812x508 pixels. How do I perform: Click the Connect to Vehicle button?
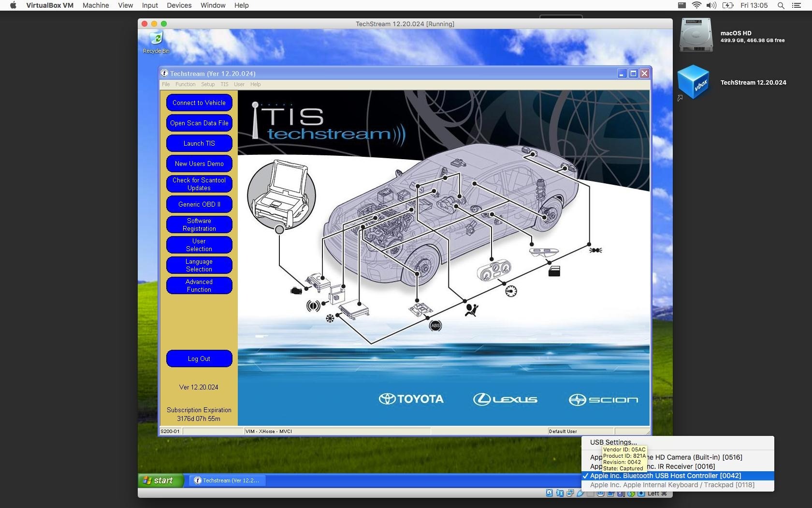199,103
